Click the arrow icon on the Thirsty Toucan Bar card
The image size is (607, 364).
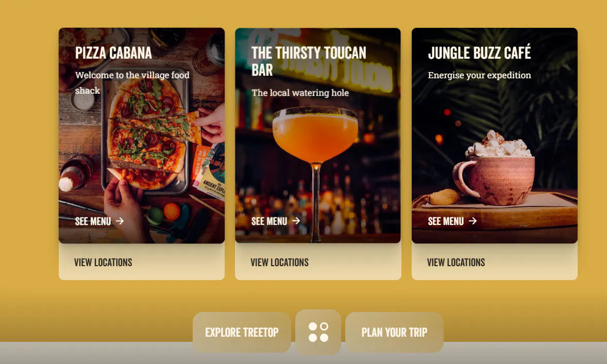click(x=296, y=221)
